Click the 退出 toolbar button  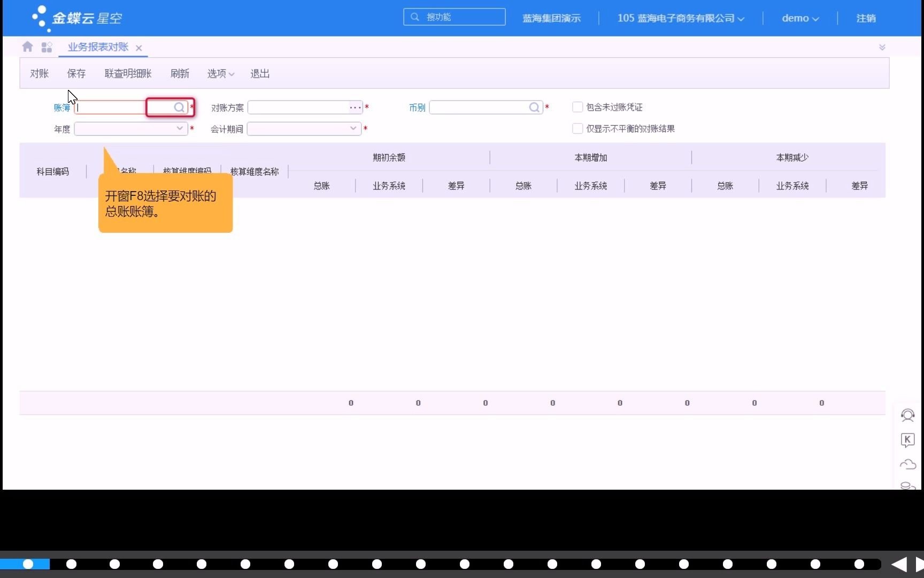pos(260,73)
